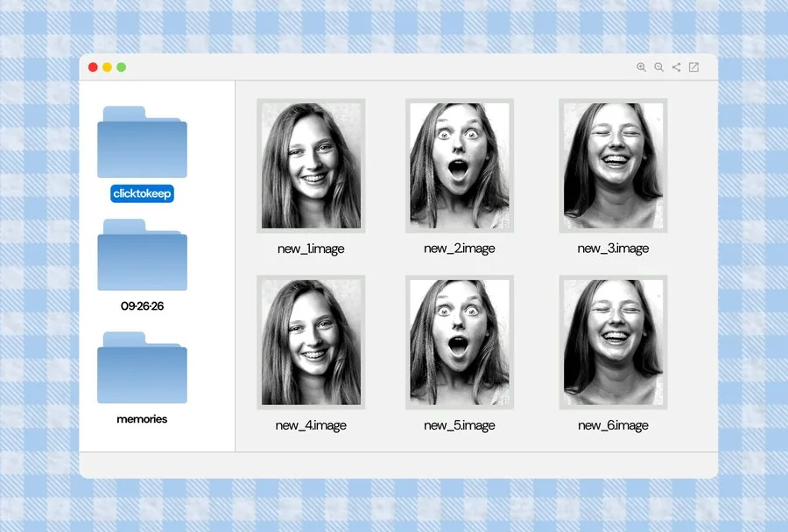Select the new_5.image thumbnail
This screenshot has height=532, width=788.
coord(460,342)
